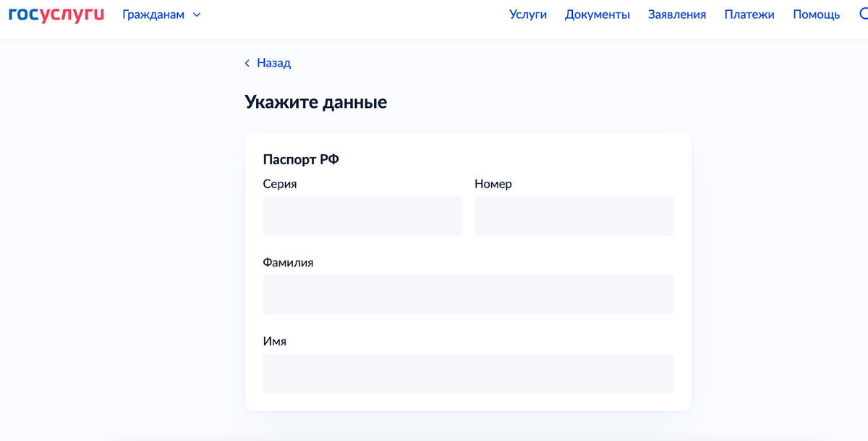
Task: Click the Укажите данные heading
Action: click(x=317, y=102)
